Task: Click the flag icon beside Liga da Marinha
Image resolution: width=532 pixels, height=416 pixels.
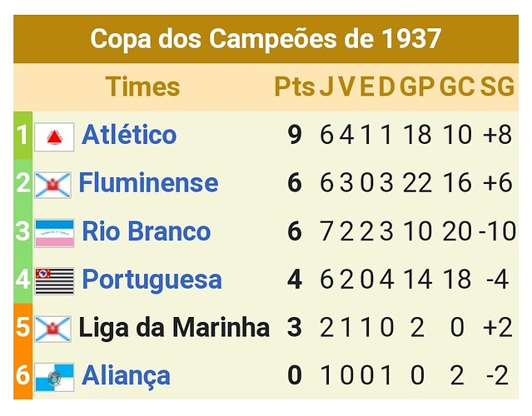Action: (53, 329)
